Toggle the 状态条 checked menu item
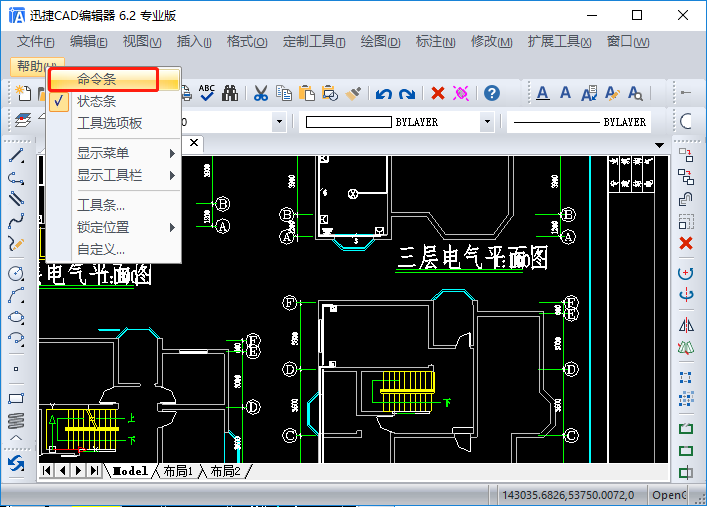This screenshot has height=507, width=707. click(115, 101)
